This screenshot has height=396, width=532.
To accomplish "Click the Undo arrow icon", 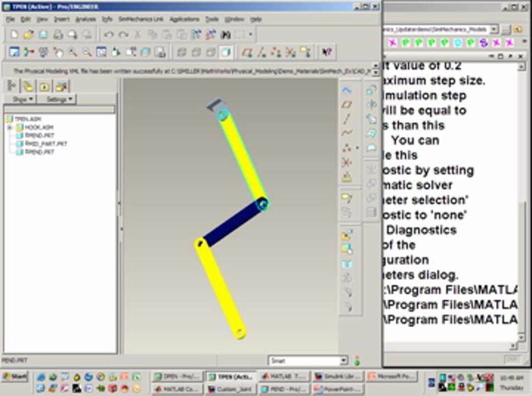I will point(109,35).
